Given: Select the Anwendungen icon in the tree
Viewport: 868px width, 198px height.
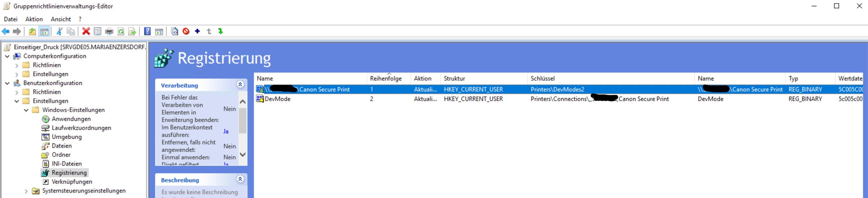Looking at the screenshot, I should (46, 119).
